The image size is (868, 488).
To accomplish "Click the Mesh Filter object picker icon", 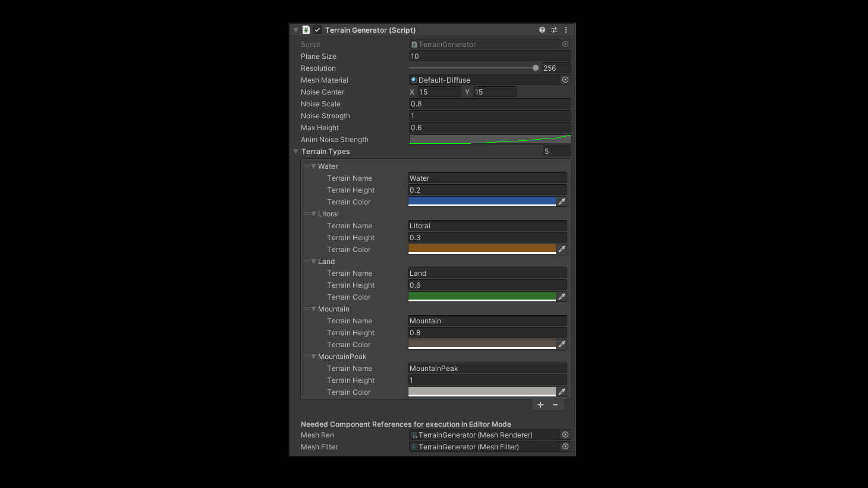I will click(x=565, y=446).
